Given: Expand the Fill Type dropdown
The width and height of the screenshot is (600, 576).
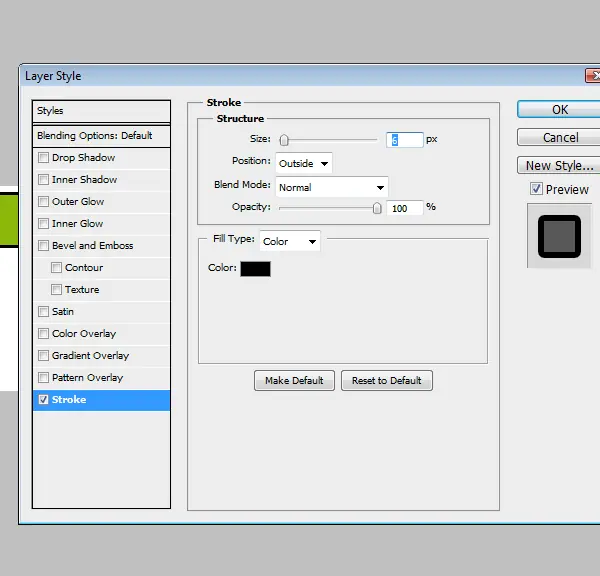Looking at the screenshot, I should click(290, 241).
